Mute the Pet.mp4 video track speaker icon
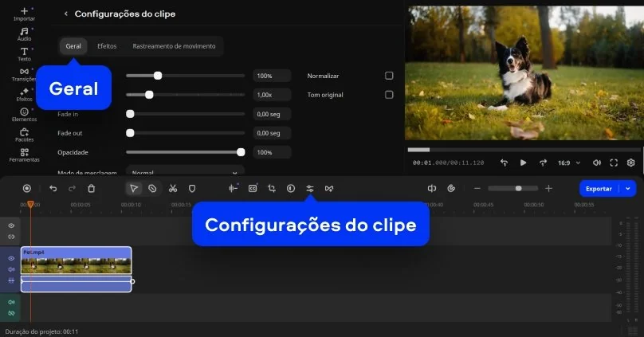644x337 pixels. click(11, 269)
